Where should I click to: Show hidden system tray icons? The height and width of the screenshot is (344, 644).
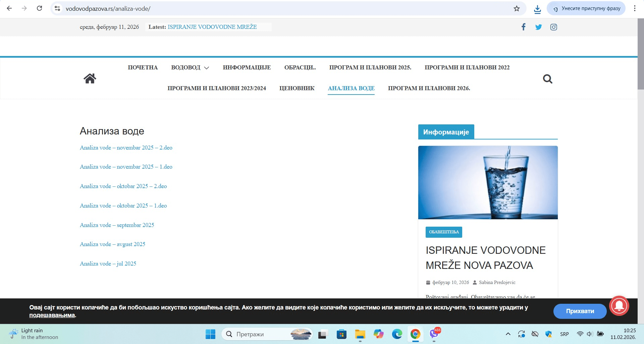[508, 334]
